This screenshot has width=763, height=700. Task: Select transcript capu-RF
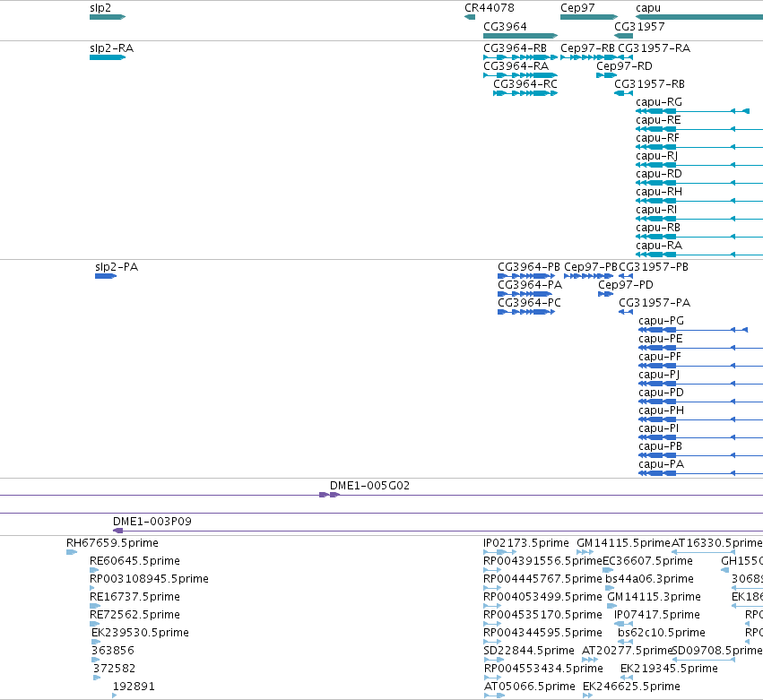tap(699, 147)
